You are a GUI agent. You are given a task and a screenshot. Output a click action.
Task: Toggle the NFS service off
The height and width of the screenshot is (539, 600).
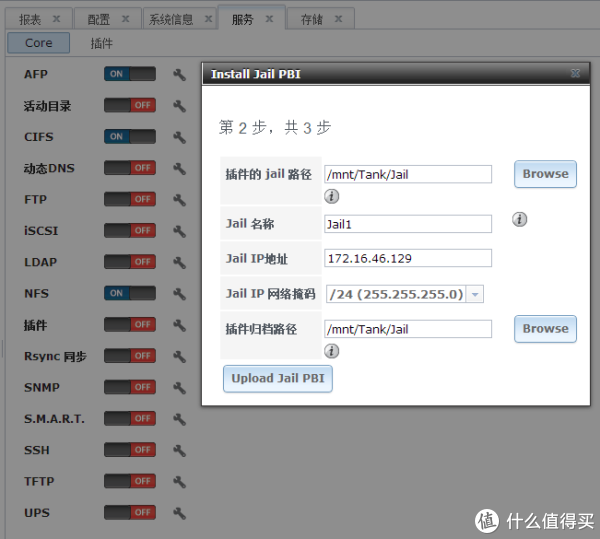130,293
